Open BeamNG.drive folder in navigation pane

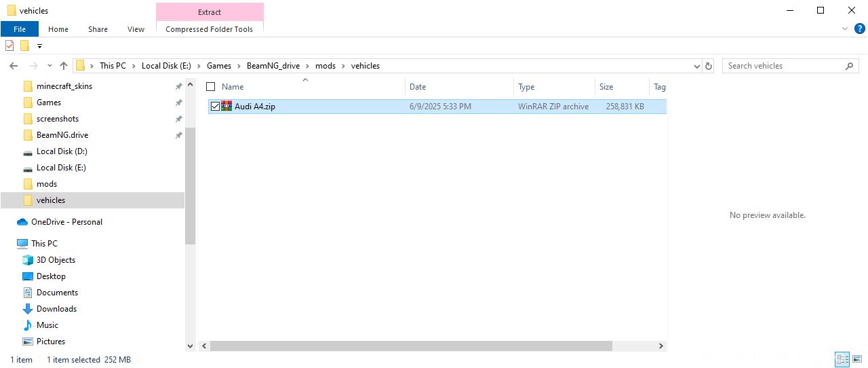pyautogui.click(x=62, y=135)
